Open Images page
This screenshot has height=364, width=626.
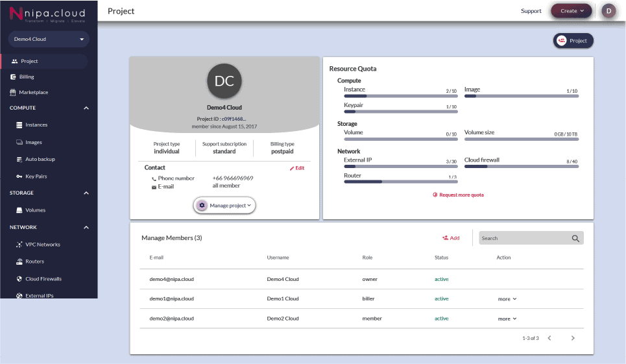pos(34,142)
